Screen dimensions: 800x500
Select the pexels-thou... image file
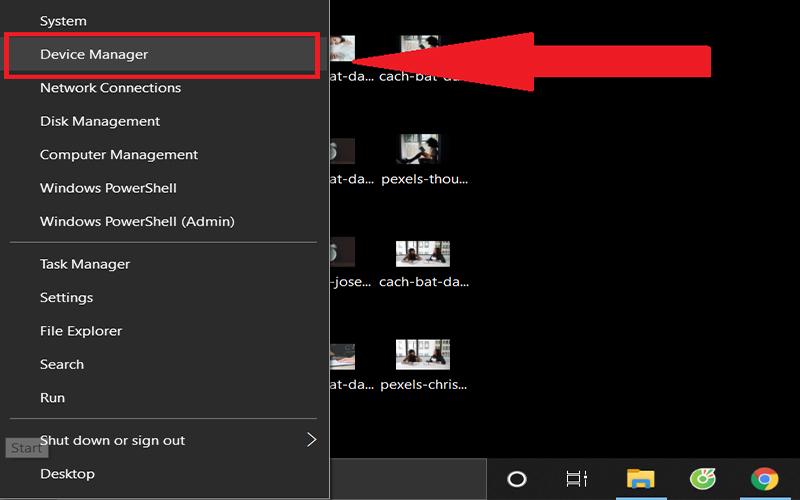tap(423, 158)
